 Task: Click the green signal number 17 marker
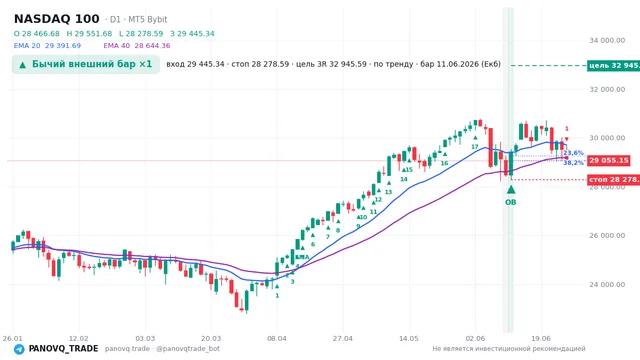click(475, 147)
